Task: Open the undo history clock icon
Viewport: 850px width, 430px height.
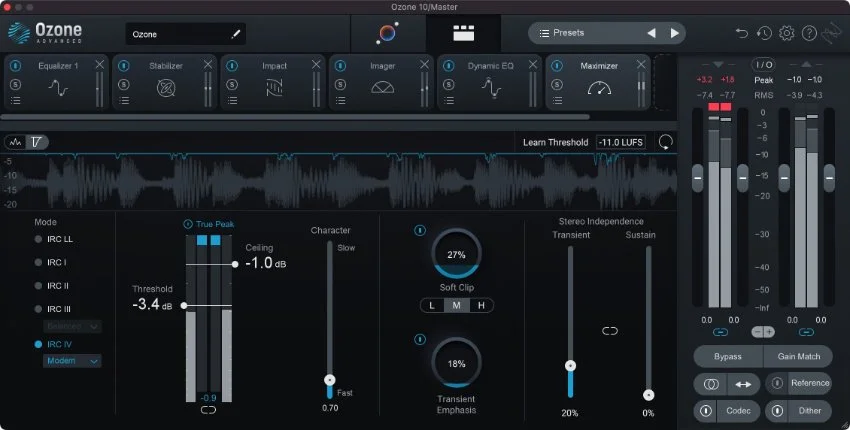Action: 764,33
